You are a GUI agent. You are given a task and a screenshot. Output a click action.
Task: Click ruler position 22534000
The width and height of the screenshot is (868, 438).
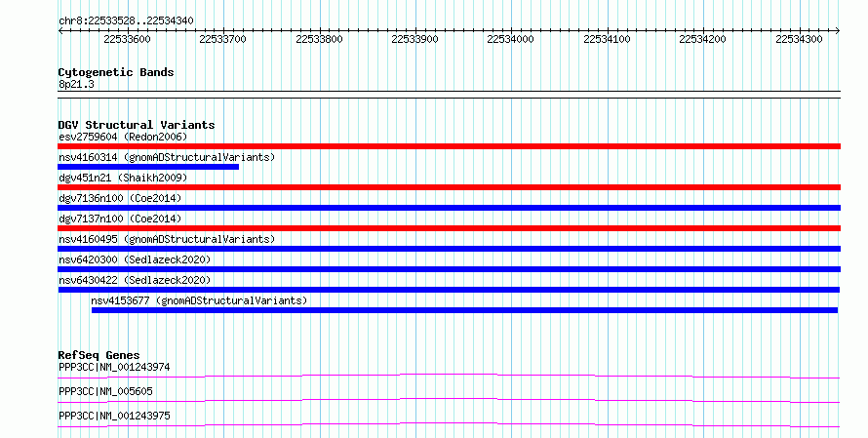click(x=511, y=39)
